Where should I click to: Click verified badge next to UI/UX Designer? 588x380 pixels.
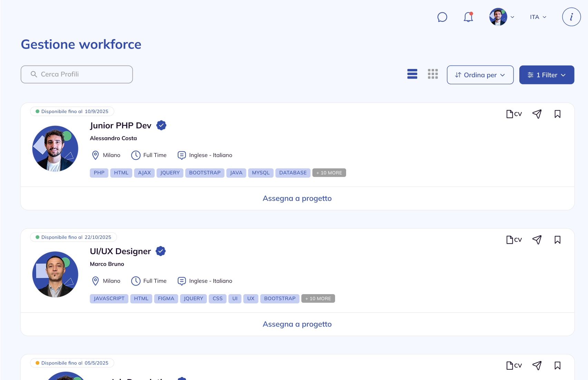pos(160,251)
